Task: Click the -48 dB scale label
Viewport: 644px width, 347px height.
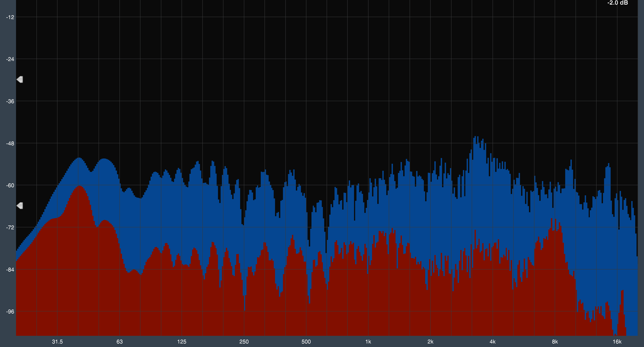Action: 10,144
